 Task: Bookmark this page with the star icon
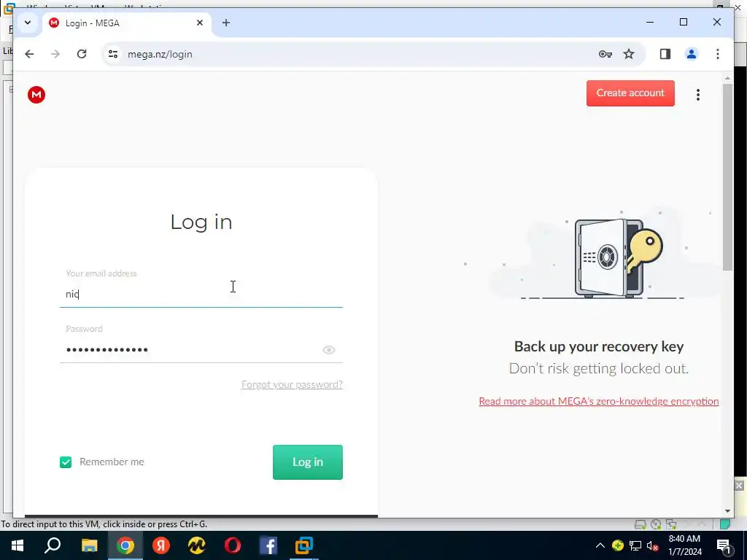coord(629,54)
